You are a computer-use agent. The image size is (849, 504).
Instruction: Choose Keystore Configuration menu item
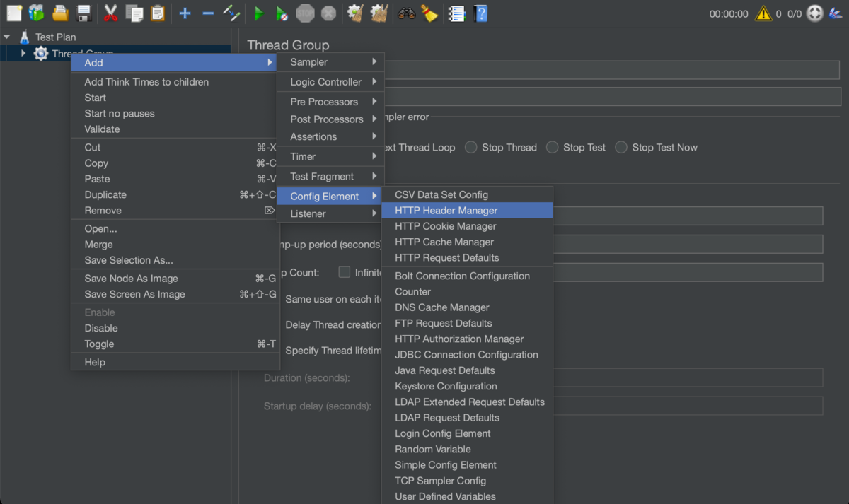click(467, 386)
